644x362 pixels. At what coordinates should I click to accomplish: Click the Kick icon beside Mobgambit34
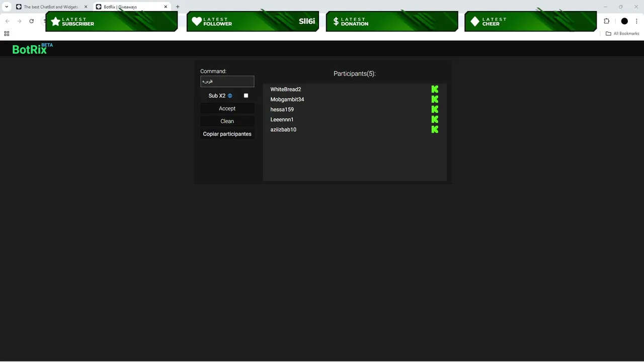(435, 99)
